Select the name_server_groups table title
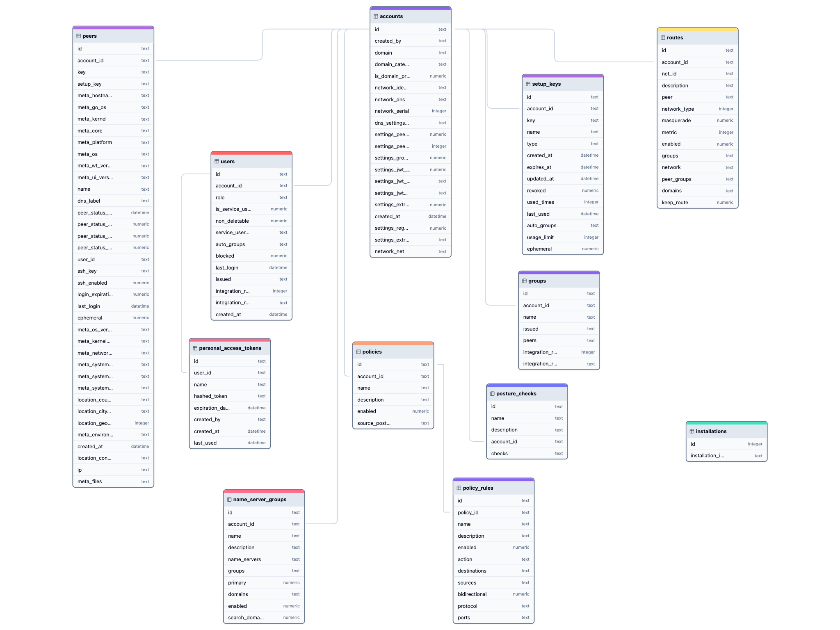 click(260, 500)
